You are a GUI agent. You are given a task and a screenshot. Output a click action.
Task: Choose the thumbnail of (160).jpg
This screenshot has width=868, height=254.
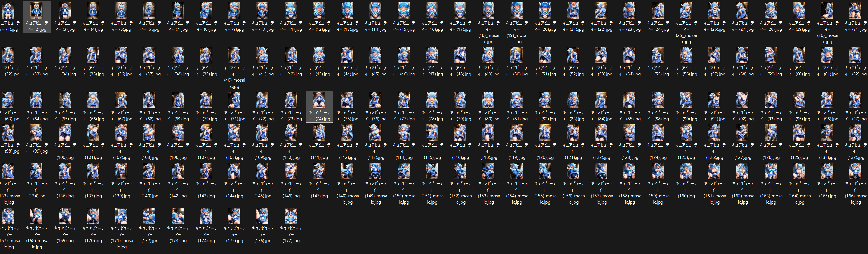pyautogui.click(x=686, y=171)
